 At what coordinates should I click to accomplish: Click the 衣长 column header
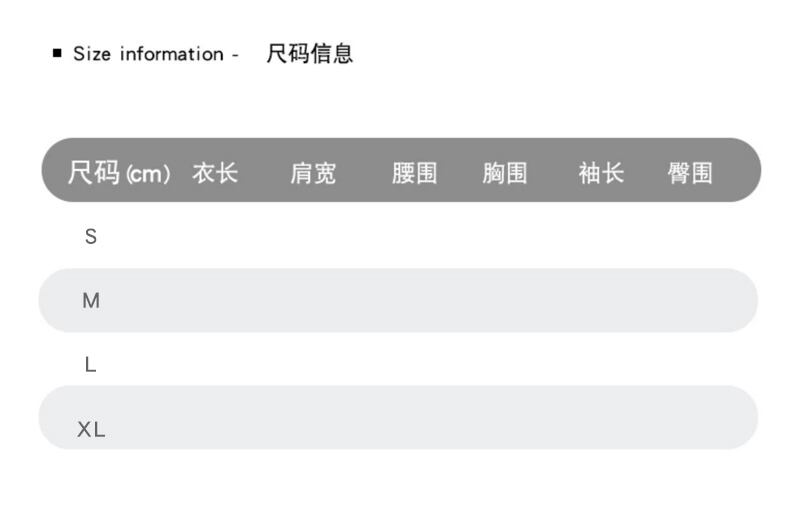click(x=215, y=173)
